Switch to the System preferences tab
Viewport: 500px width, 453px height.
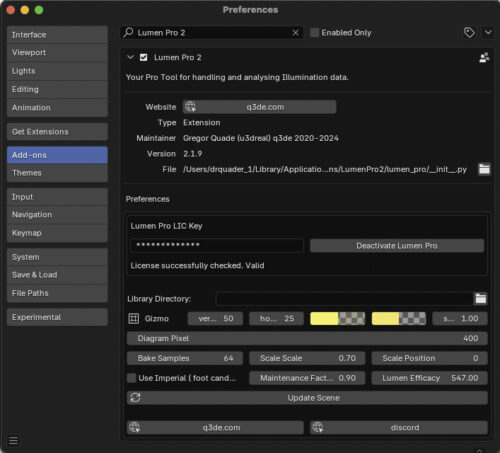tap(57, 257)
